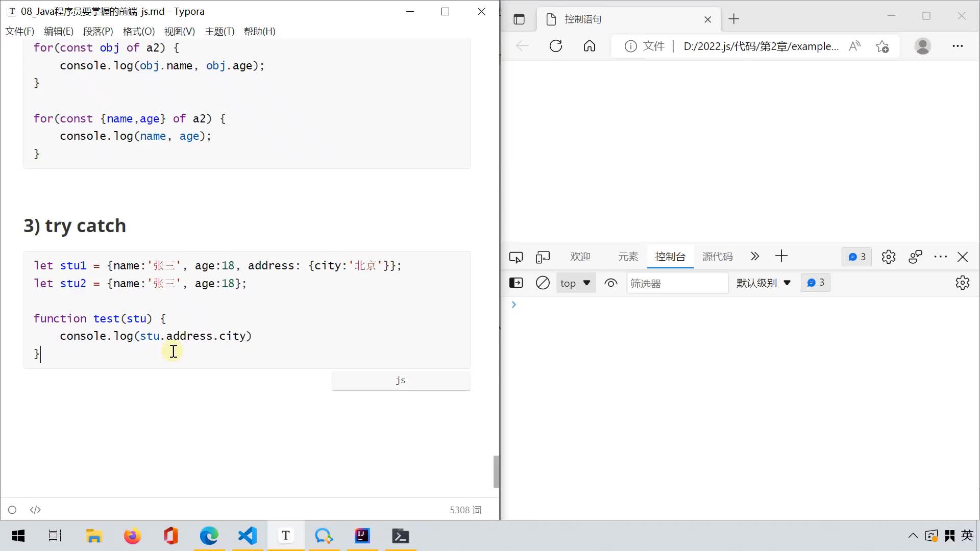This screenshot has height=551, width=980.
Task: Toggle device emulation in DevTools
Action: (x=543, y=257)
